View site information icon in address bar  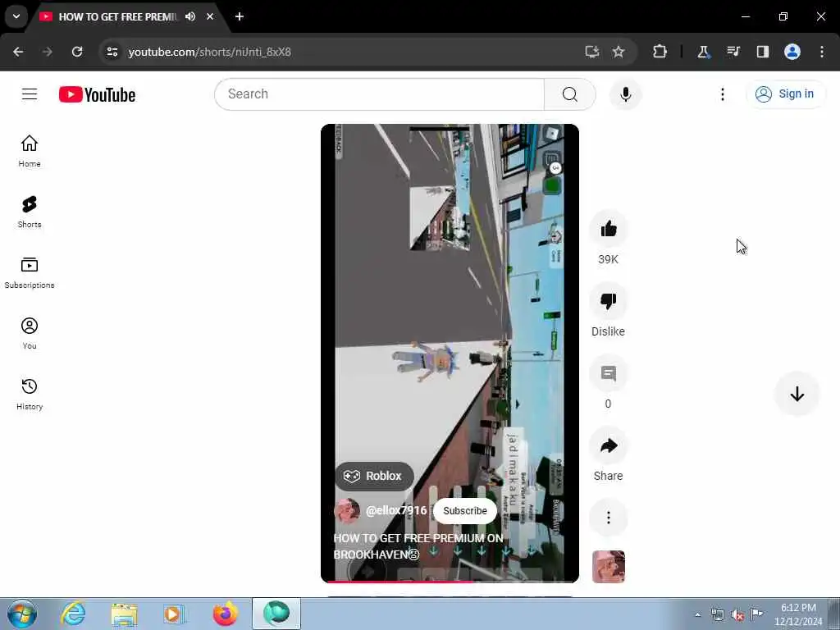(x=112, y=52)
